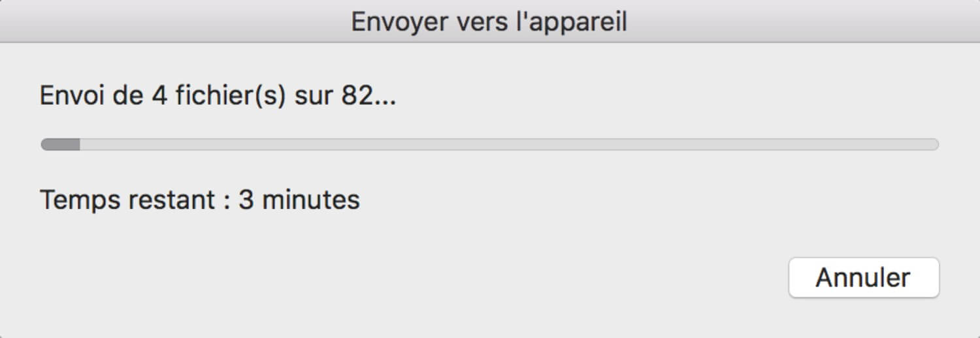
Task: Click the Annuler button
Action: (864, 278)
